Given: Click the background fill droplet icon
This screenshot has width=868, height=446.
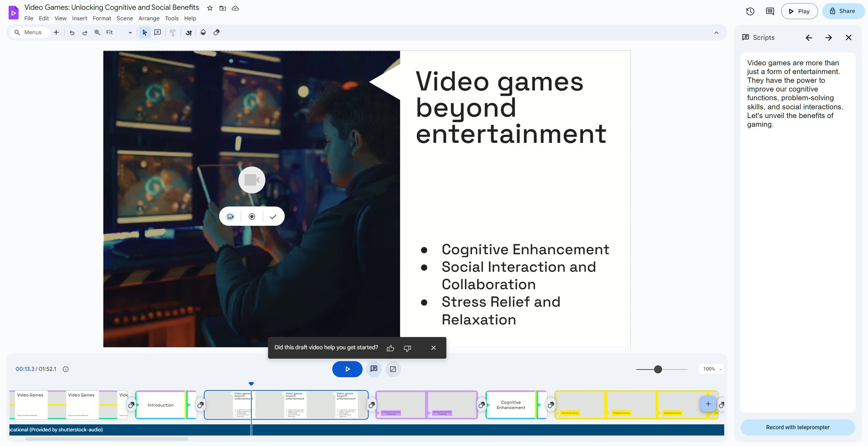Looking at the screenshot, I should [203, 32].
